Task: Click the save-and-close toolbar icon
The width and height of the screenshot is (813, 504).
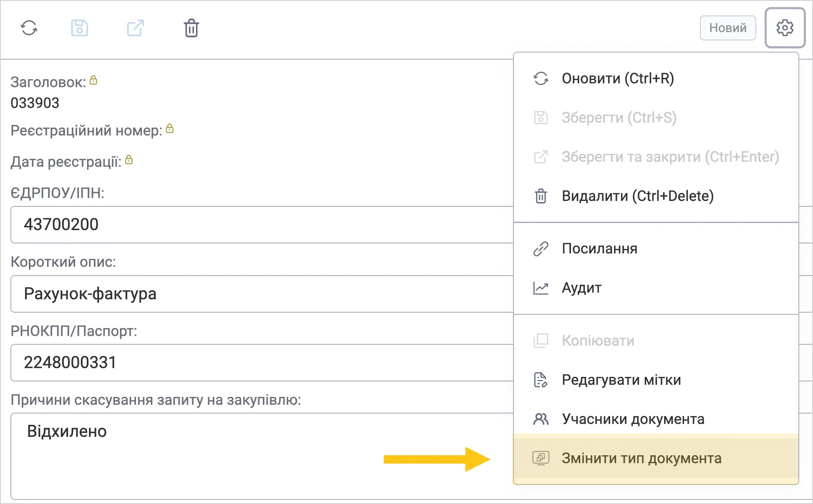Action: [x=135, y=28]
